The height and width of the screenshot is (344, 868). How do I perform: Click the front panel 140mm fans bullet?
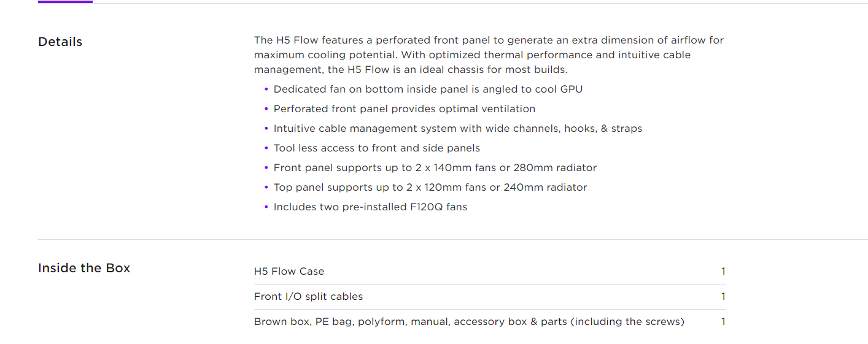point(435,167)
